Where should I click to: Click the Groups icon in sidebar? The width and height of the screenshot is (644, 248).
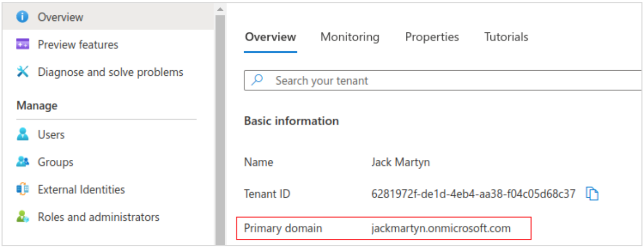click(23, 162)
